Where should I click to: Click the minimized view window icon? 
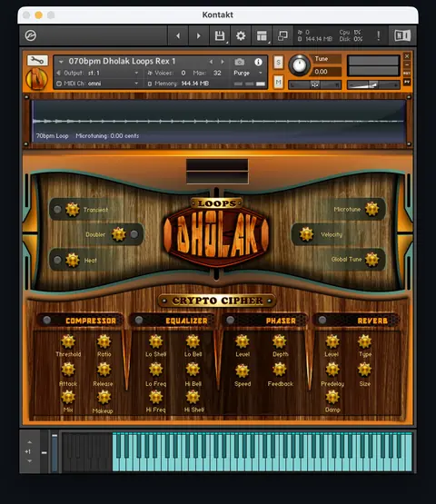282,35
